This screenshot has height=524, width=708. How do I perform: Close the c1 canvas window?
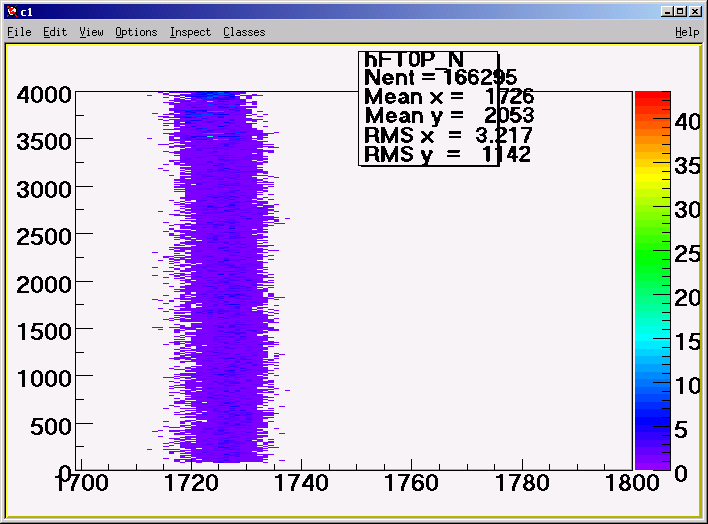(x=695, y=12)
